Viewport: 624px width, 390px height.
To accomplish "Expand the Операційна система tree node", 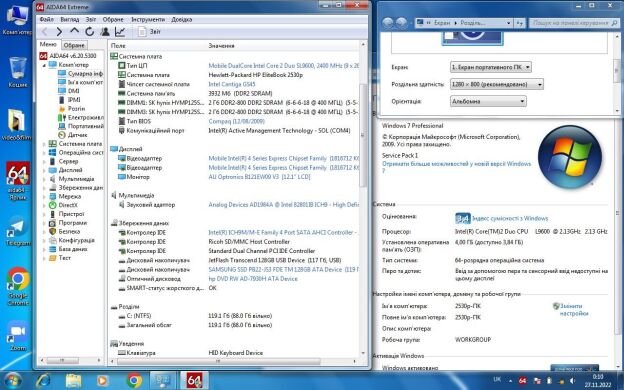I will point(44,152).
